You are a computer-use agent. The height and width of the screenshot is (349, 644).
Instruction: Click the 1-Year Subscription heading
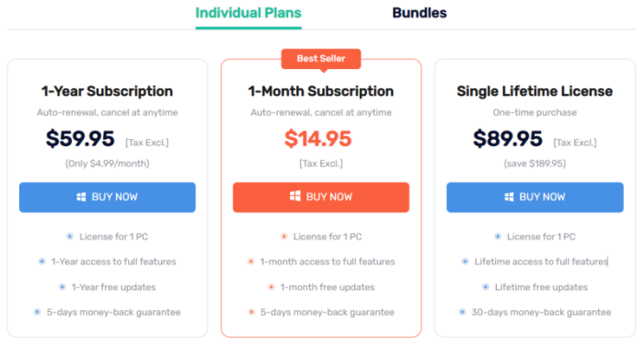(x=108, y=91)
